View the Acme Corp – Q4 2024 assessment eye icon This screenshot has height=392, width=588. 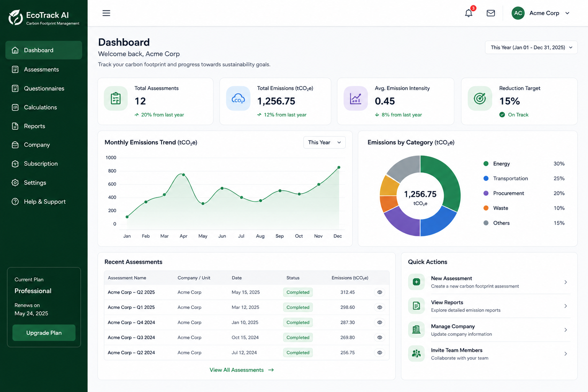pos(380,322)
